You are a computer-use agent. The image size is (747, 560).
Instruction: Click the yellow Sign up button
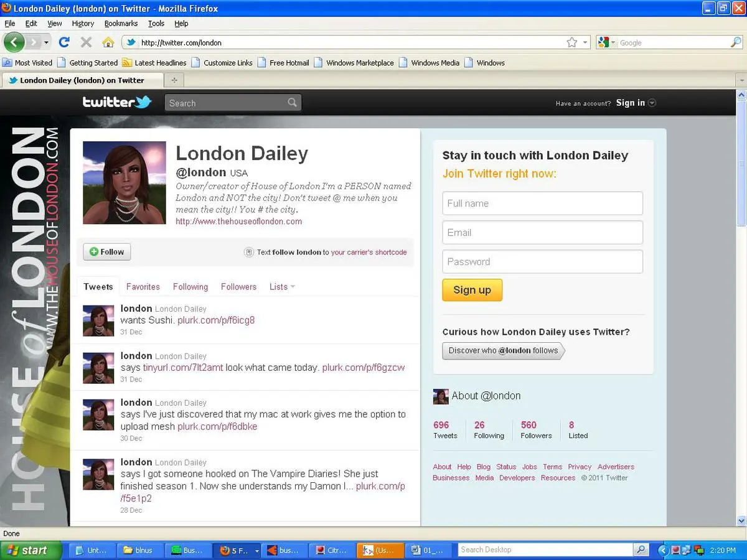472,290
